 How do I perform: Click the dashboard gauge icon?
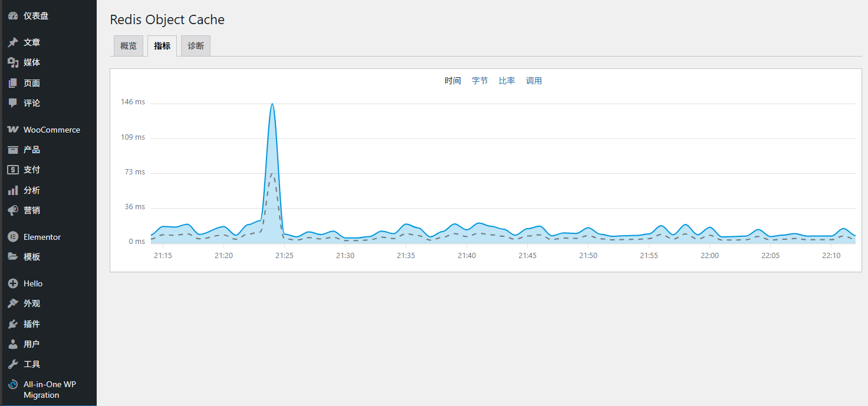[x=13, y=16]
